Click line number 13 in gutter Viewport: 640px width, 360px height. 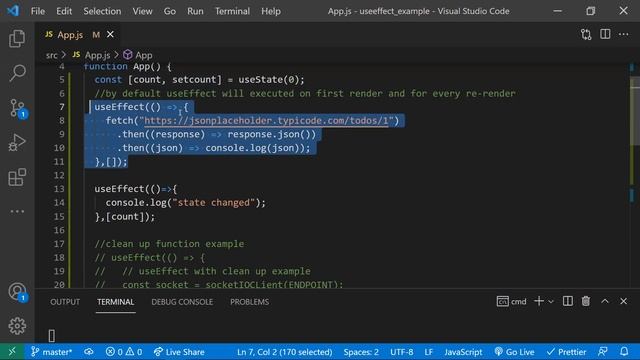click(59, 189)
